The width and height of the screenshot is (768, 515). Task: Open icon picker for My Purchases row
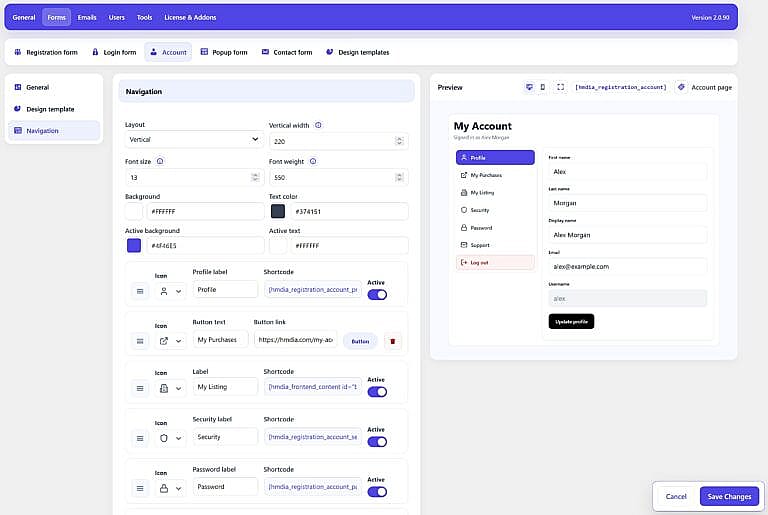click(x=170, y=341)
